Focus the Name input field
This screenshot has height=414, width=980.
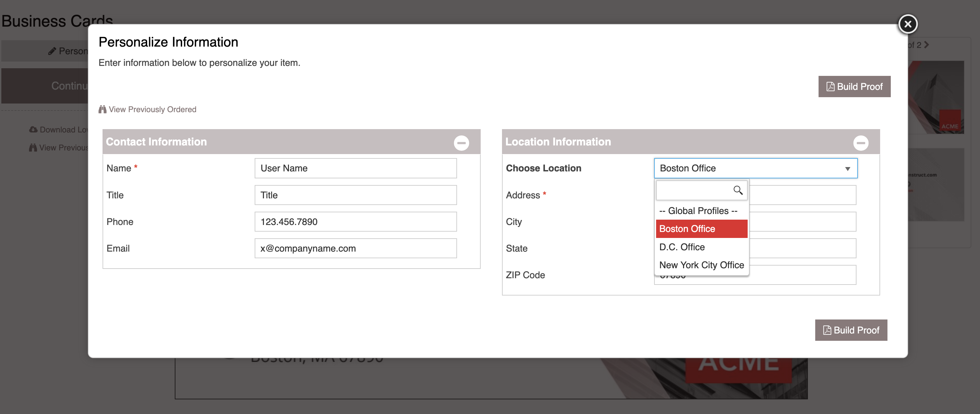(x=355, y=168)
